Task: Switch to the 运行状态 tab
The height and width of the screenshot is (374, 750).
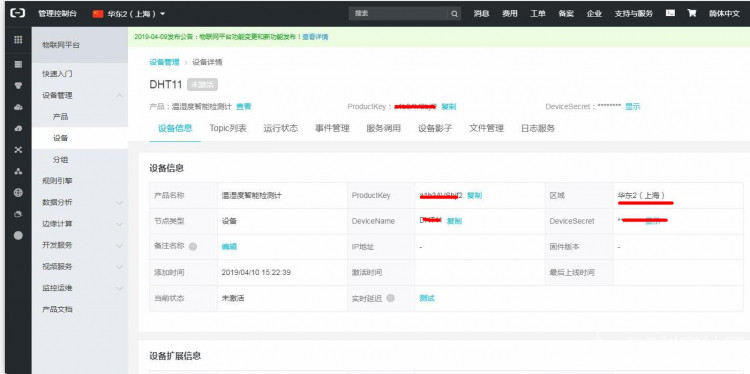Action: click(280, 128)
